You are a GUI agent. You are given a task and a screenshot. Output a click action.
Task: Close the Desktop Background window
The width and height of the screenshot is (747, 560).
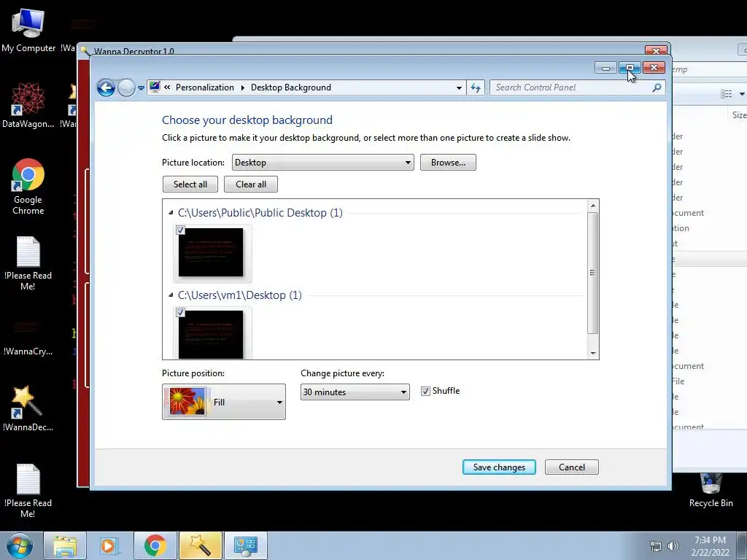click(654, 68)
